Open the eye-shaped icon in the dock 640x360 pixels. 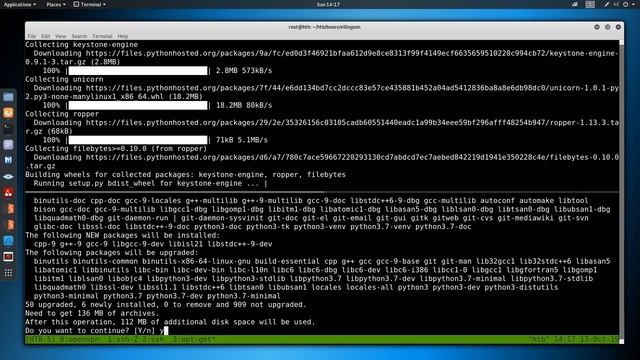click(8, 176)
